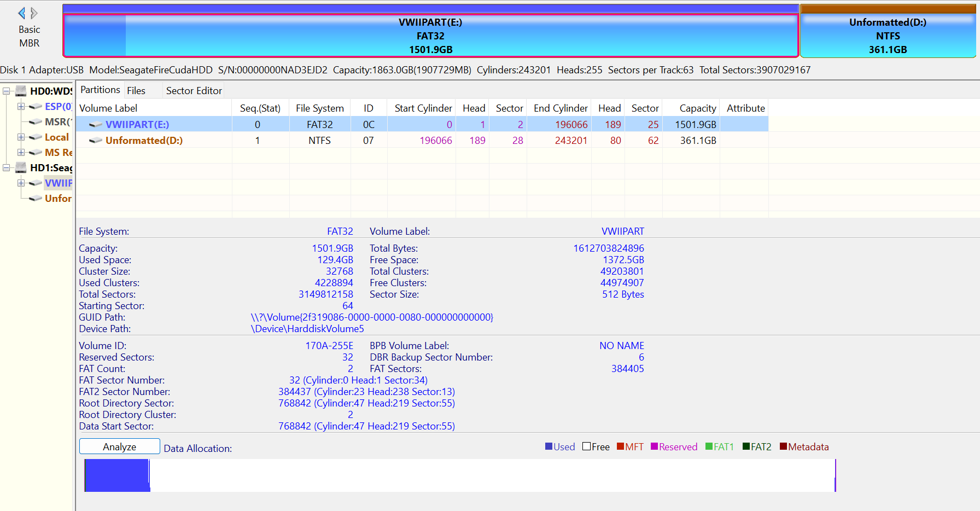Expand the ESP partition tree node

point(21,107)
